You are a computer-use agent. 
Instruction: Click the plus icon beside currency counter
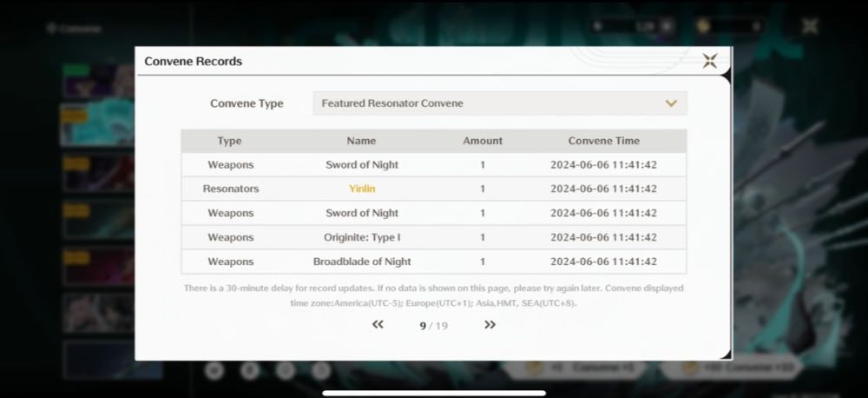click(x=667, y=26)
